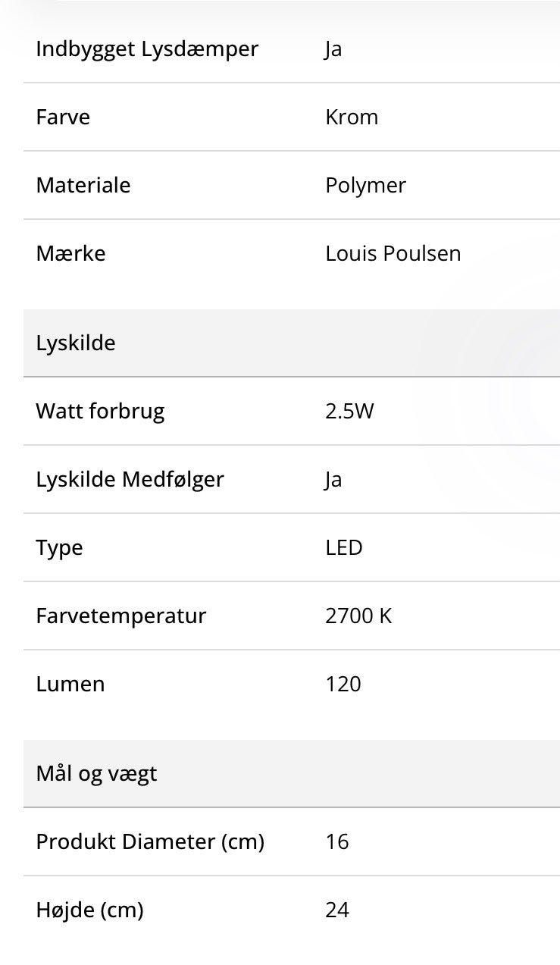The width and height of the screenshot is (560, 965).
Task: Click the Indbygget Lysdæmper label
Action: pyautogui.click(x=147, y=49)
